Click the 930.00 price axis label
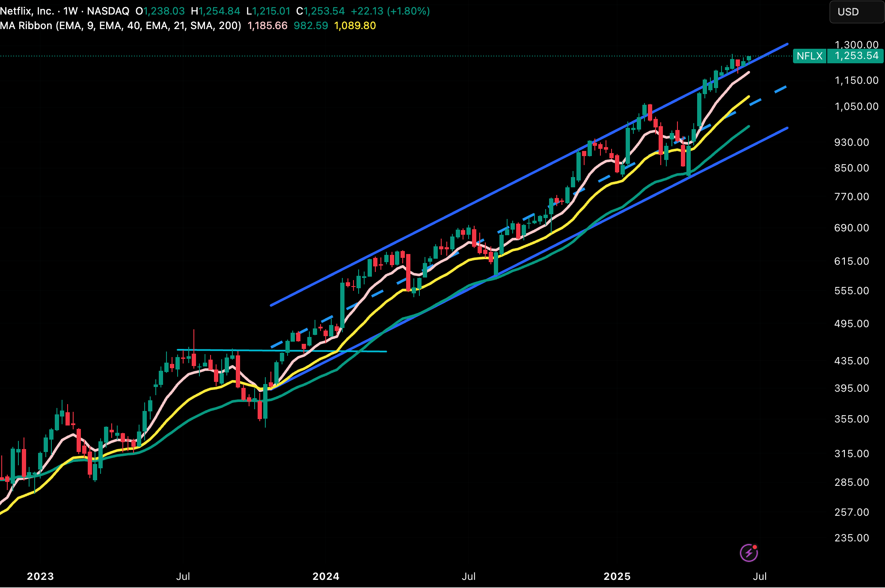Screen dimensions: 885x588 point(852,142)
